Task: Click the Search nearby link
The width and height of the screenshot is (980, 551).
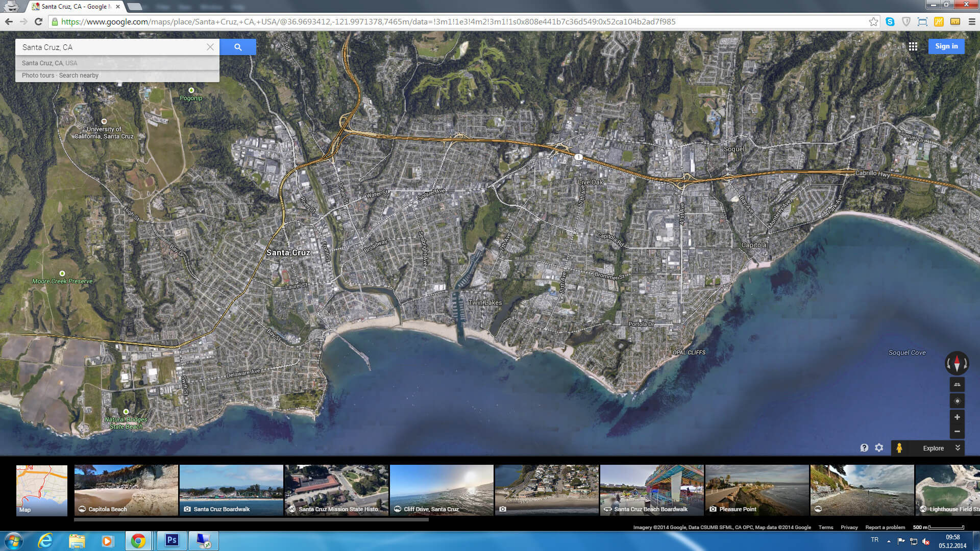Action: (79, 76)
